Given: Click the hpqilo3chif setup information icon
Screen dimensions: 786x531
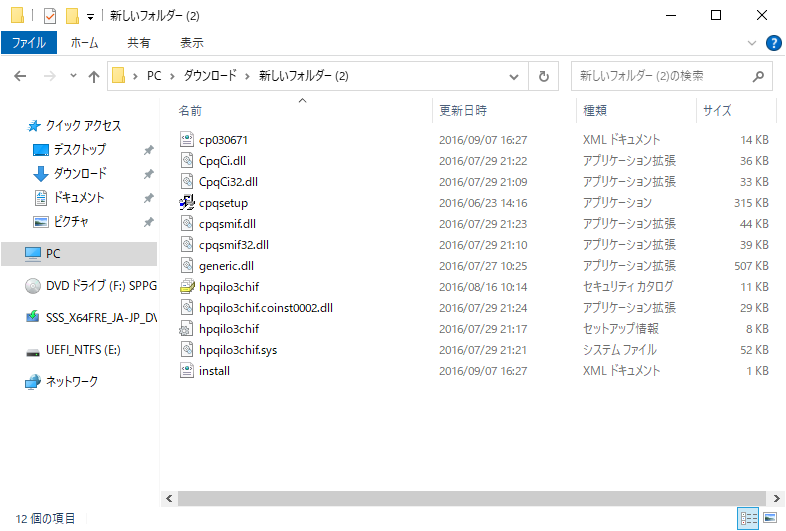Looking at the screenshot, I should click(186, 329).
